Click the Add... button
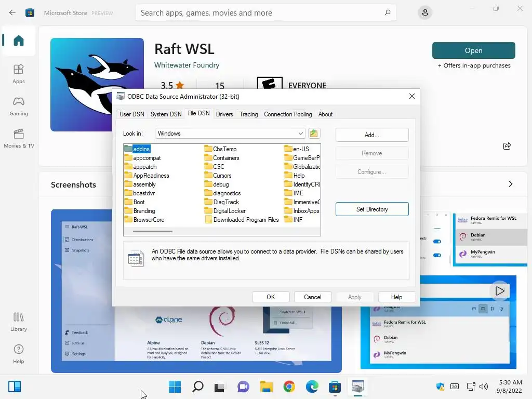This screenshot has width=532, height=399. [372, 135]
